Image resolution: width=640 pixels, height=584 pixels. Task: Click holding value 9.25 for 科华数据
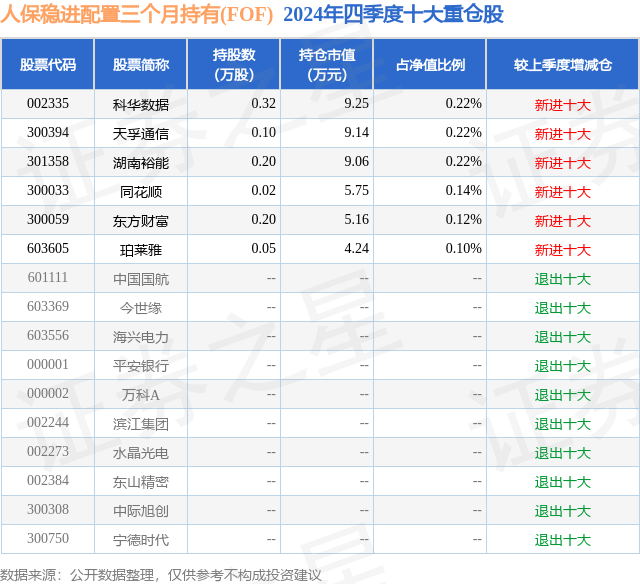[x=356, y=104]
